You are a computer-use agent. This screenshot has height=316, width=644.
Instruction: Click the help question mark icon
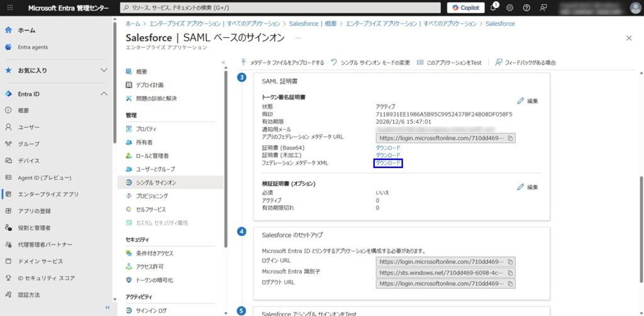pyautogui.click(x=526, y=8)
